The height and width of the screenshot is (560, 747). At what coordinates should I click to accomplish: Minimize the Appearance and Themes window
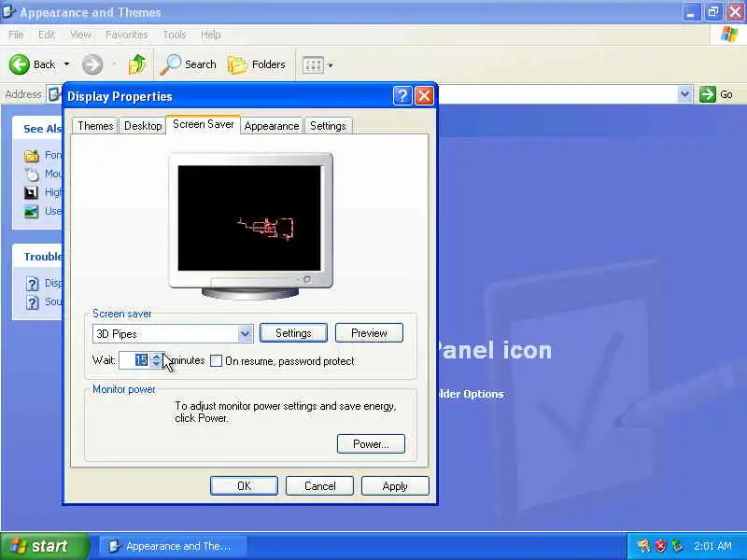[691, 12]
